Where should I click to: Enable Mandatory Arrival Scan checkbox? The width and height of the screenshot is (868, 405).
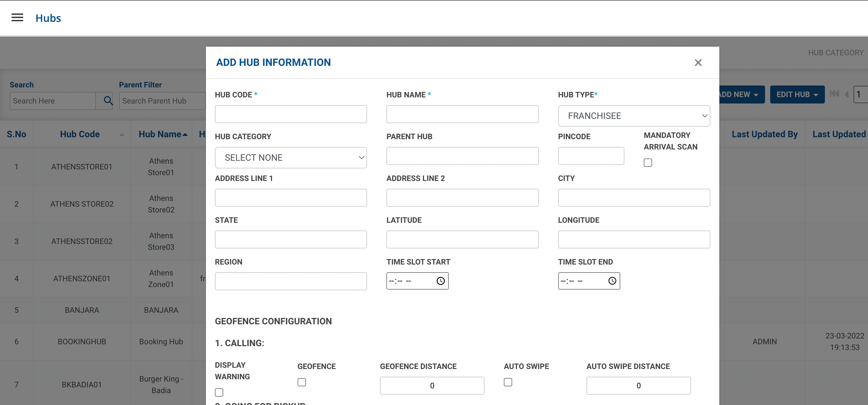point(648,163)
